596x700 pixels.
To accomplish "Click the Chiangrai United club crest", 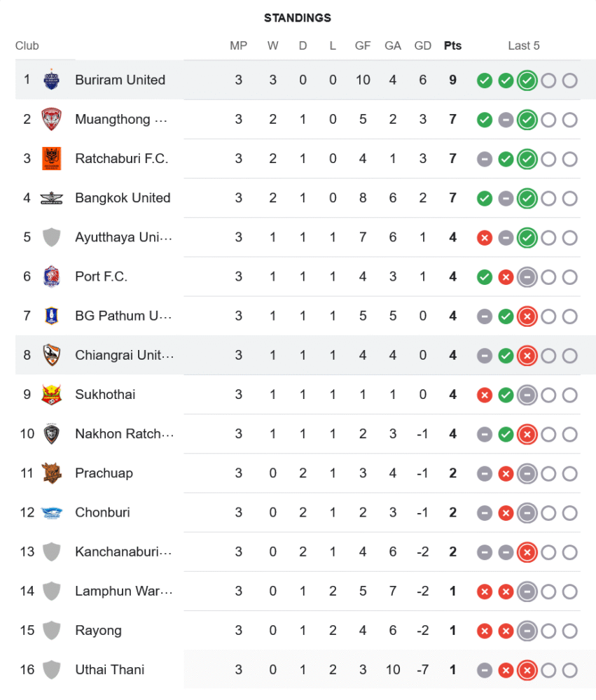I will (52, 355).
